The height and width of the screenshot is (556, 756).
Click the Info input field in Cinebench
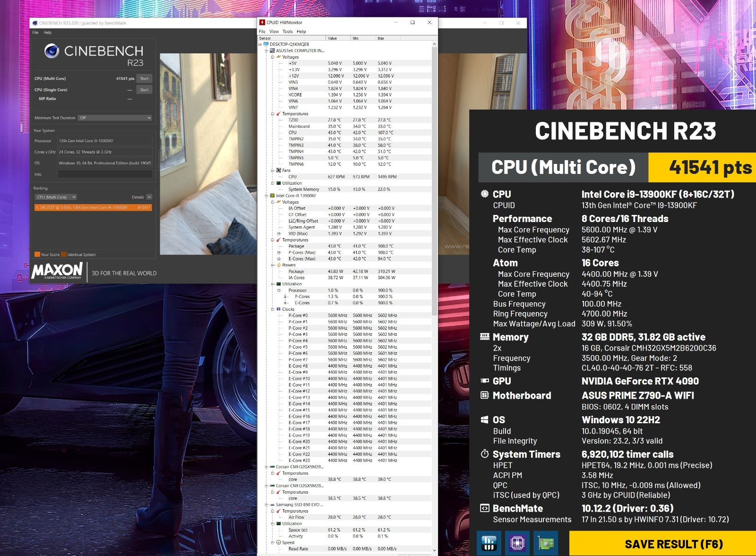[105, 174]
